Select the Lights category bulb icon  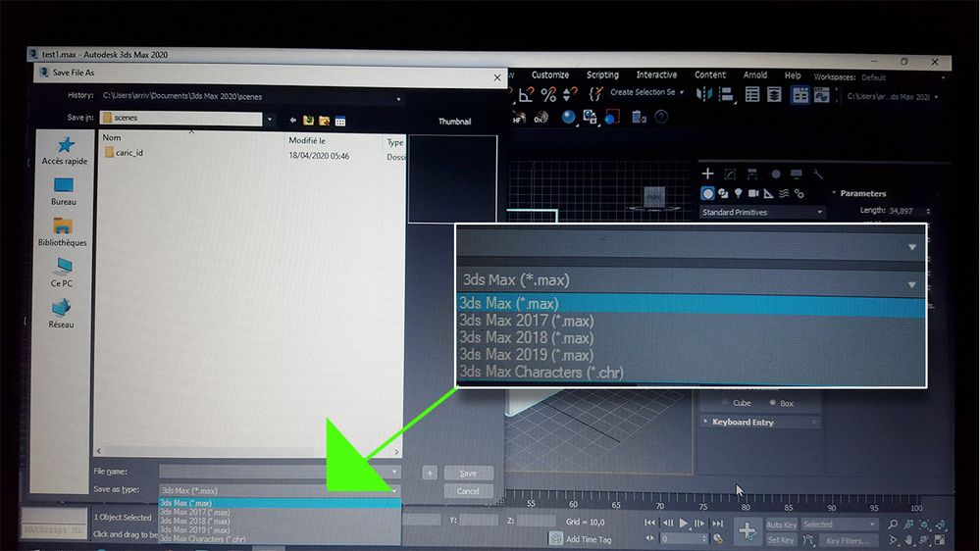[x=738, y=194]
